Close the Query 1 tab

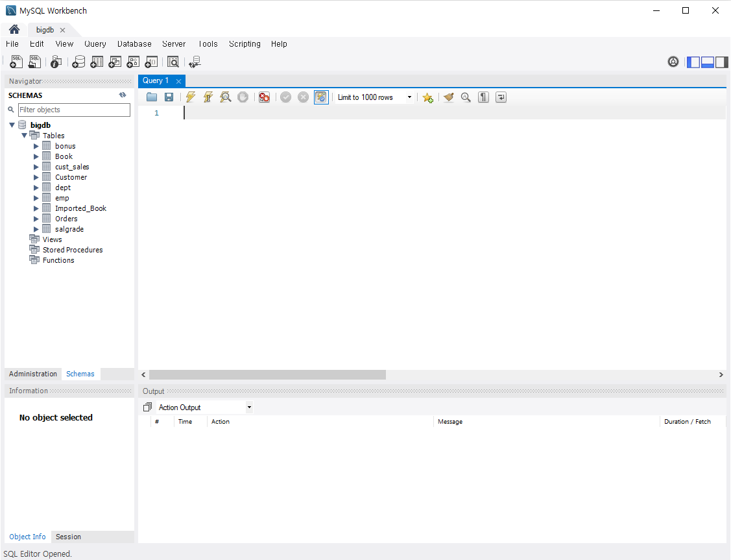178,81
